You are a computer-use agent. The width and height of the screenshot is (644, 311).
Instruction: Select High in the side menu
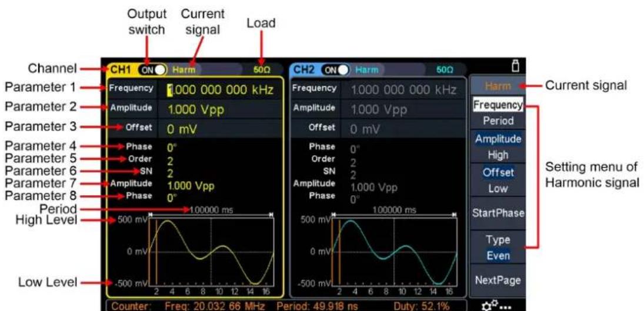tap(498, 155)
